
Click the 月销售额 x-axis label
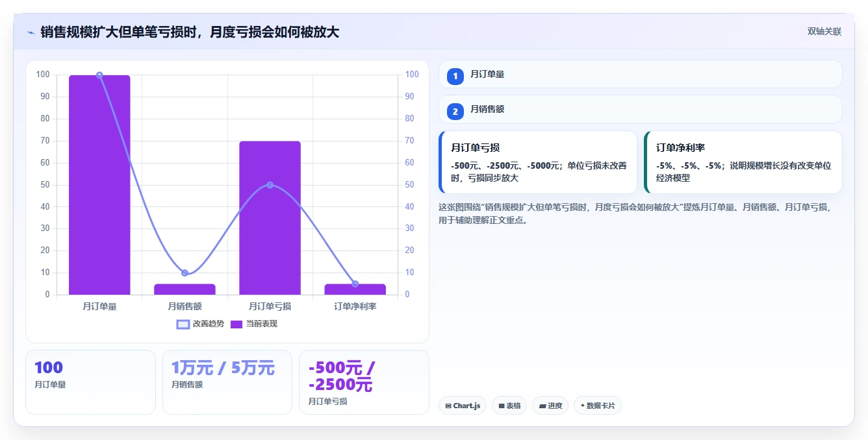click(x=185, y=306)
